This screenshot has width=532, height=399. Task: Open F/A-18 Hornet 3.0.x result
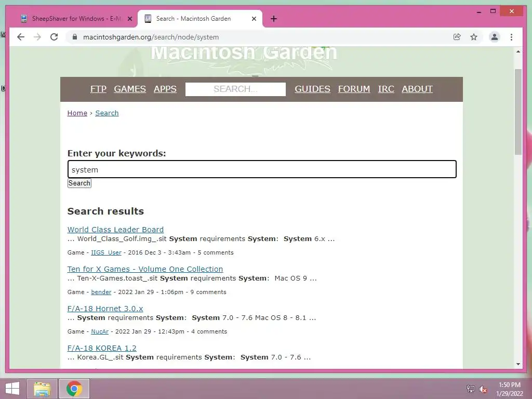point(105,309)
